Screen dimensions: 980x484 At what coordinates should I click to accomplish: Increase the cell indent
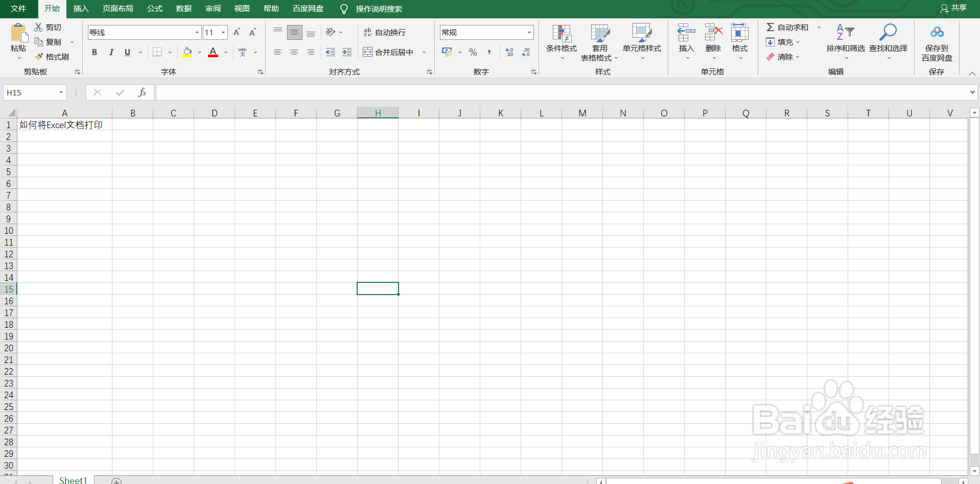tap(347, 52)
